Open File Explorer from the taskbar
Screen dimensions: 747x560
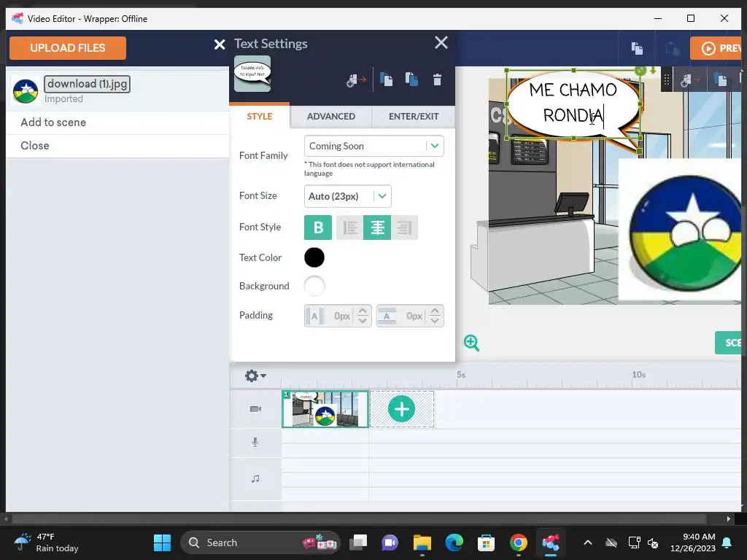tap(422, 542)
